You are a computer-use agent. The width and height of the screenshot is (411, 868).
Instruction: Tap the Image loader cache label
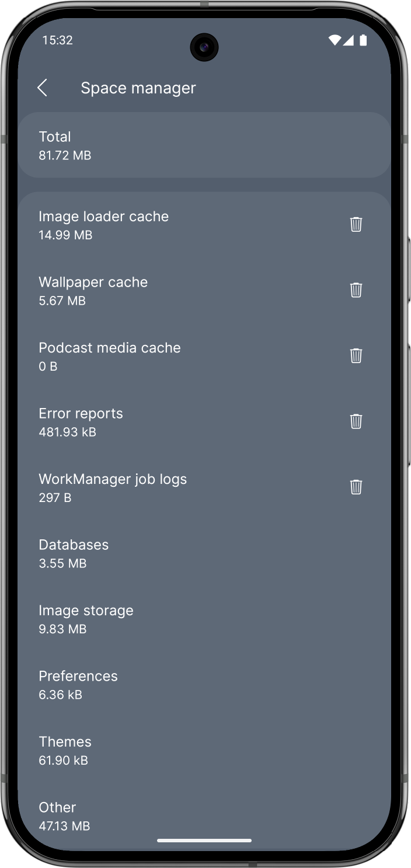[x=104, y=217]
